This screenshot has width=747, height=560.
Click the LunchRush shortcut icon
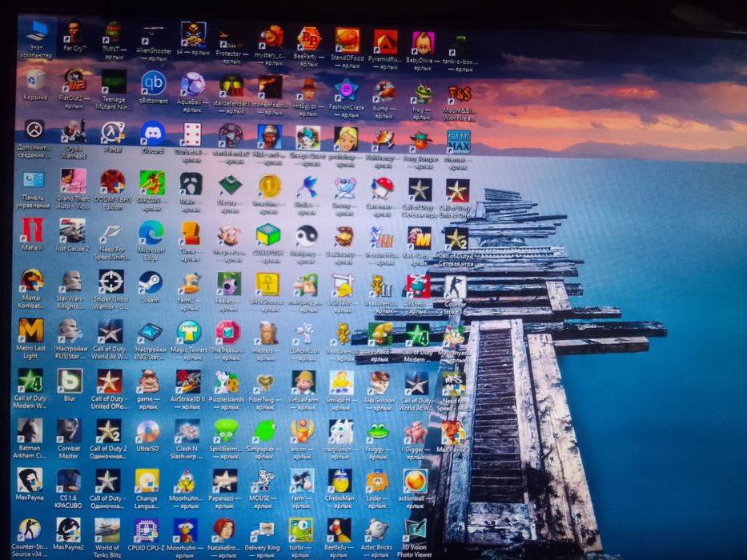(304, 334)
